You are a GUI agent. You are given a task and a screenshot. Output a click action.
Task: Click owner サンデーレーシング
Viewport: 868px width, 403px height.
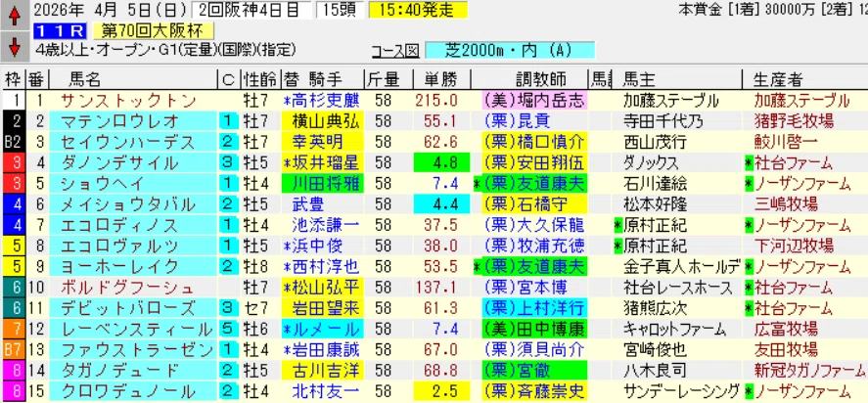[681, 392]
